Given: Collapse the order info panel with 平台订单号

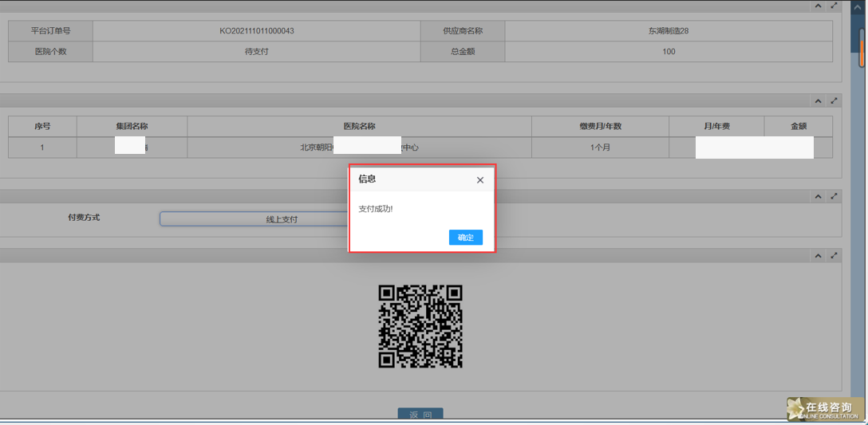Looking at the screenshot, I should pos(818,6).
